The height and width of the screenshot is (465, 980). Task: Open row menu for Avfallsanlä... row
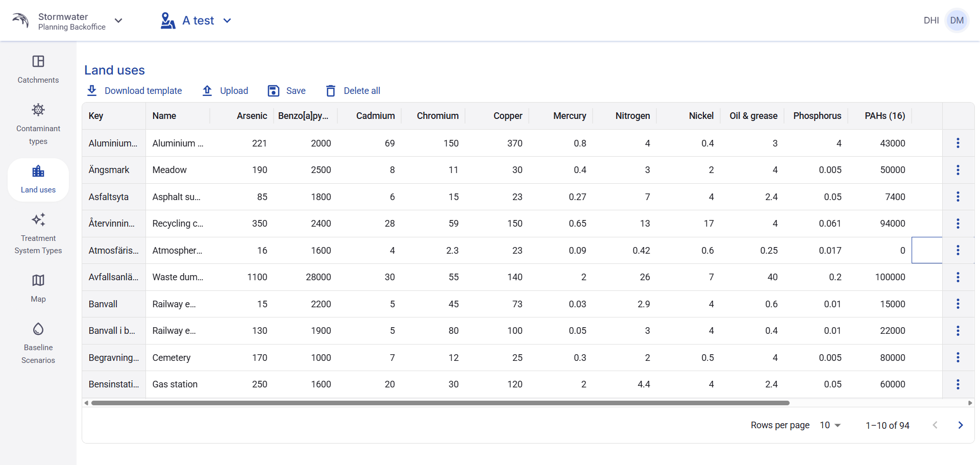point(958,277)
